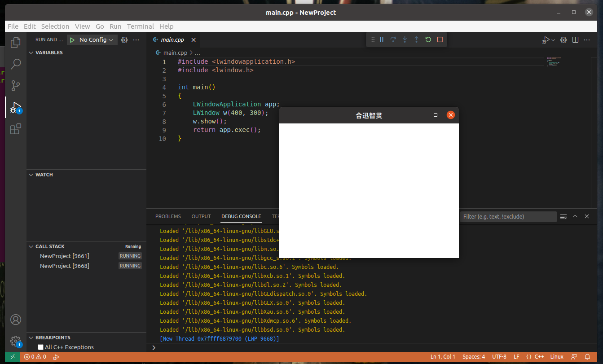Open the Explorer view in activity bar
Screen dimensions: 603x364
[16, 42]
